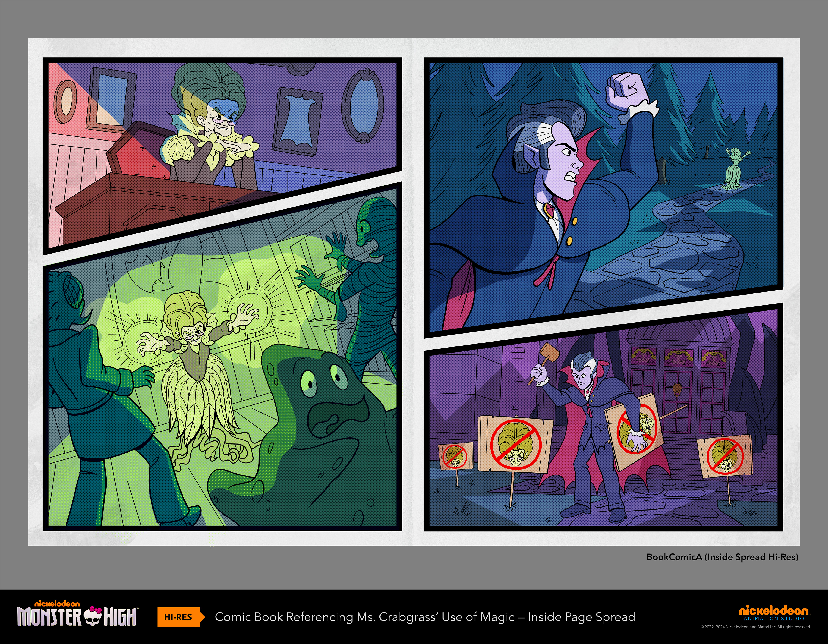Click the orange HI-RES arrow badge
Viewport: 828px width, 644px height.
pos(181,617)
